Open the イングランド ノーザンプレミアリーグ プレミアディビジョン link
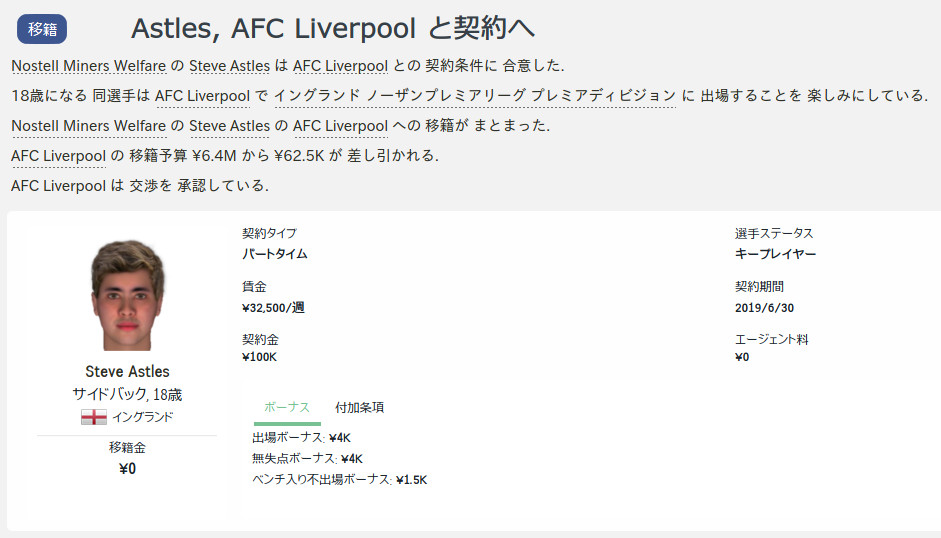Image resolution: width=941 pixels, height=538 pixels. pos(475,95)
